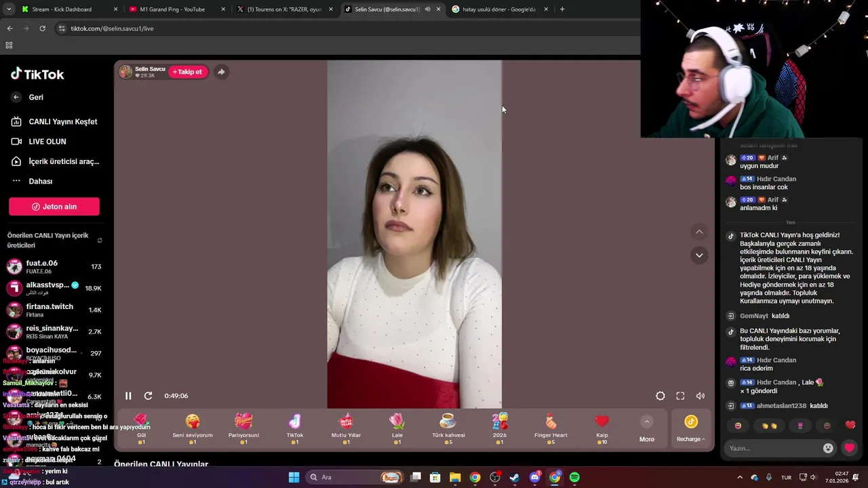Open the Dahası more menu
This screenshot has width=868, height=488.
pos(33,181)
